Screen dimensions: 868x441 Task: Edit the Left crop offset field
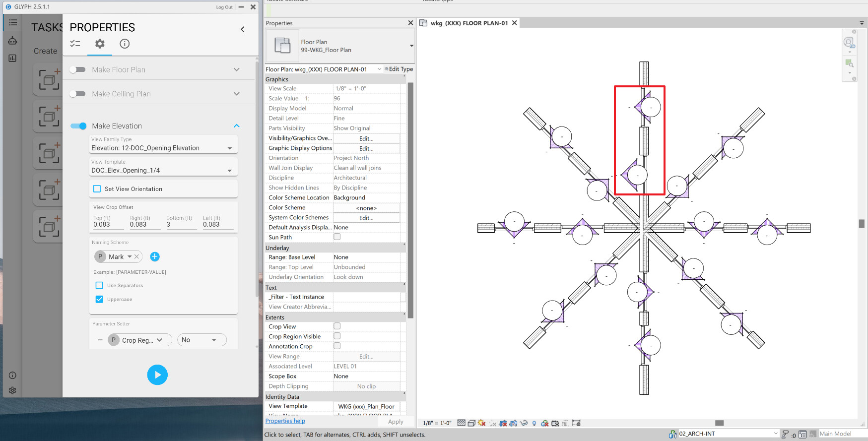point(218,224)
